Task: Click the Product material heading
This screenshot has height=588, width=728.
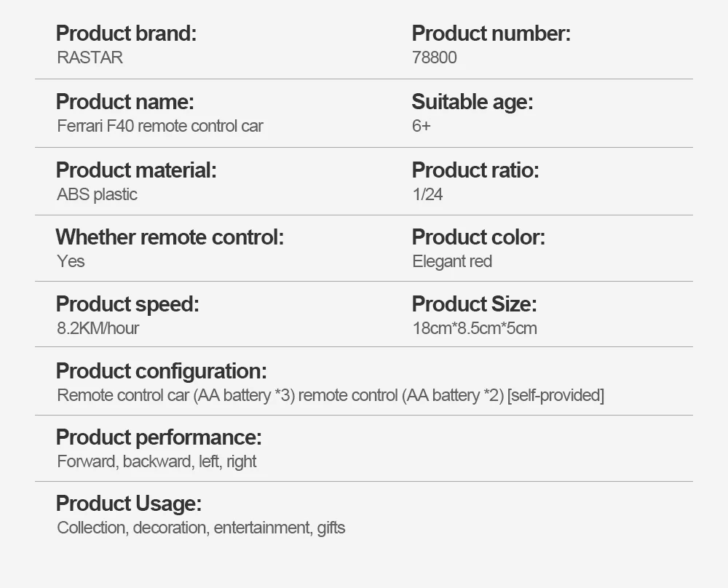Action: (136, 170)
